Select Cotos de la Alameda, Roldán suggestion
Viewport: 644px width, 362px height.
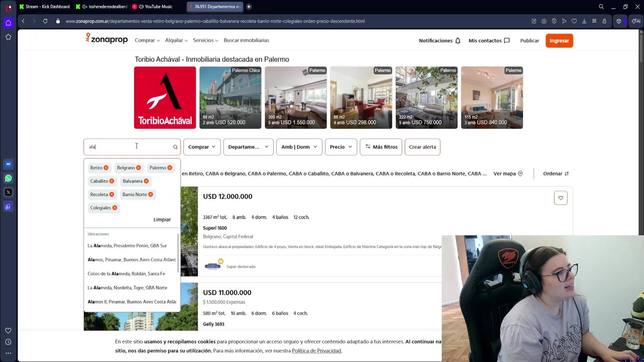(x=132, y=274)
